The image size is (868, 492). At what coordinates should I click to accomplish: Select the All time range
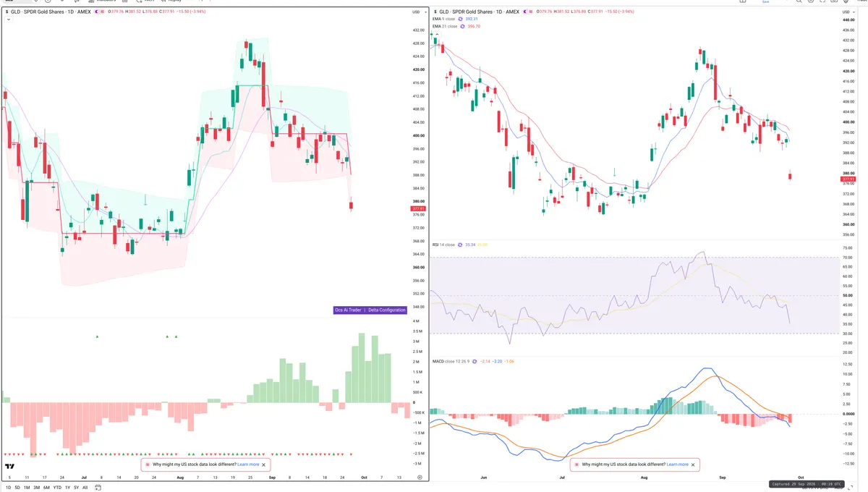tap(85, 488)
